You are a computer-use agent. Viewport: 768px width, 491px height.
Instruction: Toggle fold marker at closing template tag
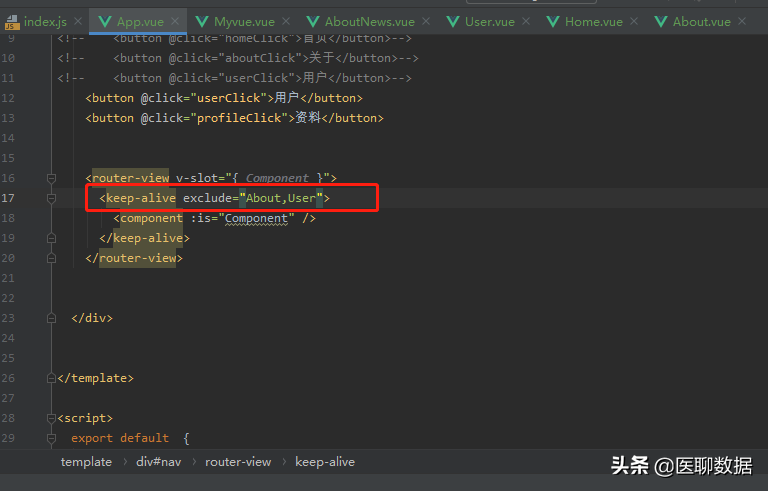tap(51, 378)
